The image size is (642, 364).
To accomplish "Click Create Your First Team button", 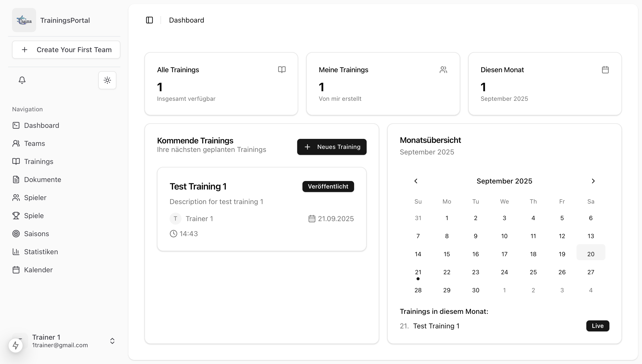I will point(66,50).
